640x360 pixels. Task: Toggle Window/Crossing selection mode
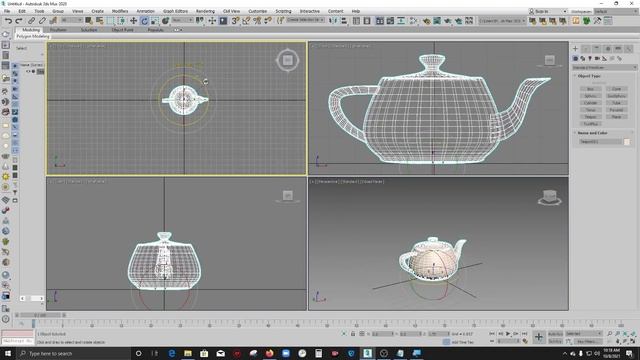pyautogui.click(x=121, y=20)
